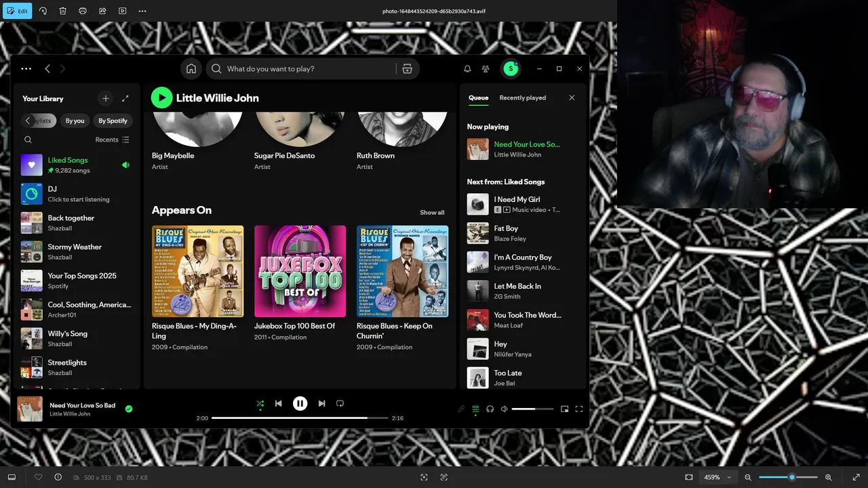Select Need Your Love So Bad in Now playing

[x=524, y=149]
